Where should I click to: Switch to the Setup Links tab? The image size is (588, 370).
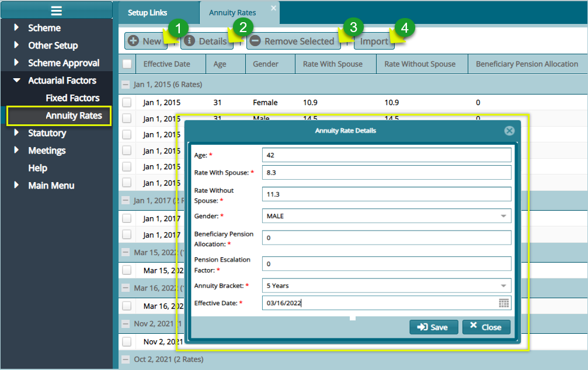[147, 13]
